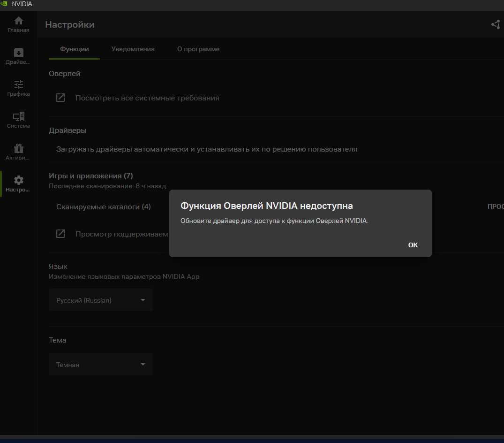
Task: Click external link icon beside Просмотр поддерживаемых
Action: [60, 234]
